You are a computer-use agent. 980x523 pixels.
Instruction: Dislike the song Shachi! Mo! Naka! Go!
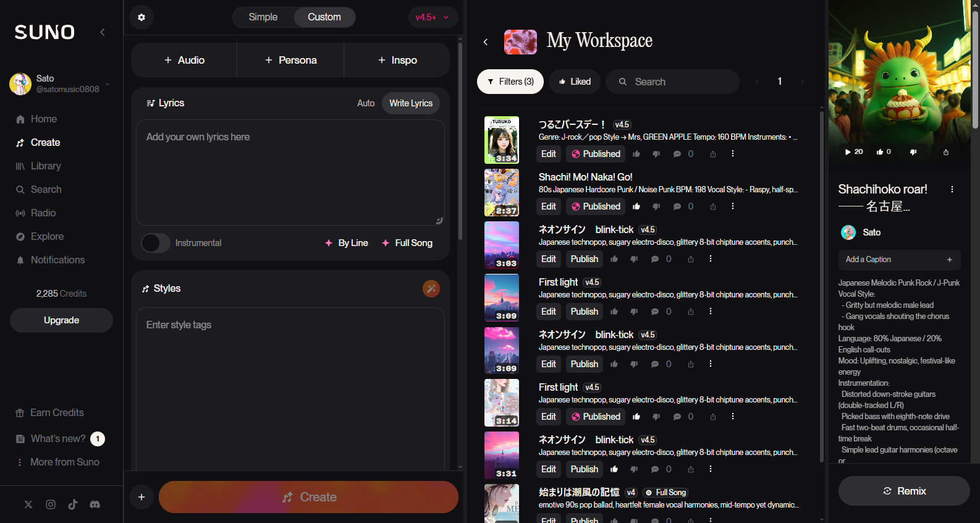(x=656, y=206)
